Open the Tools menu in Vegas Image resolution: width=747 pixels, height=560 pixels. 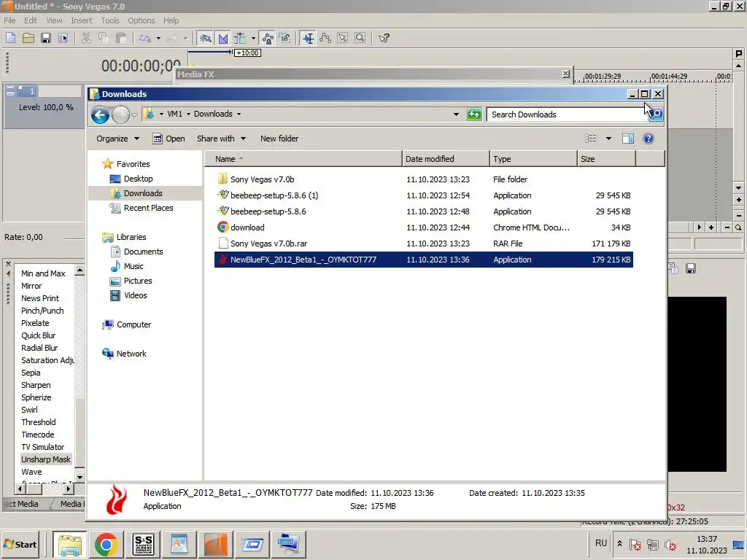[110, 20]
